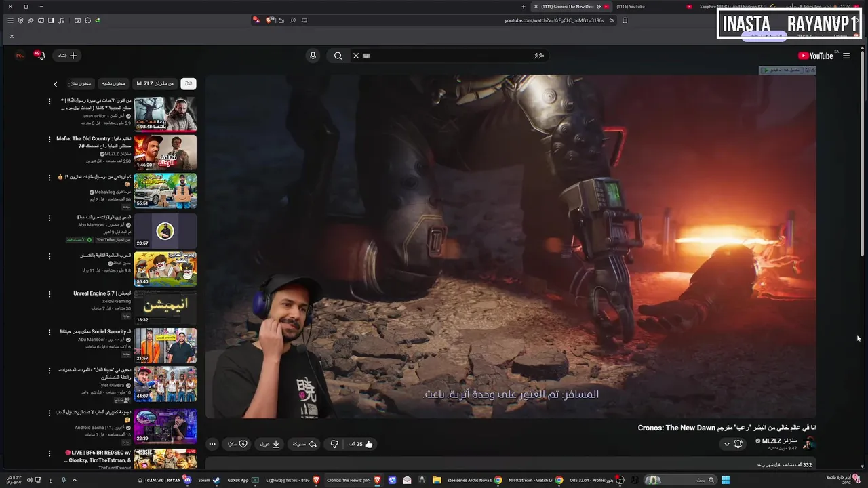
Task: Click the Create plus button
Action: pos(68,56)
